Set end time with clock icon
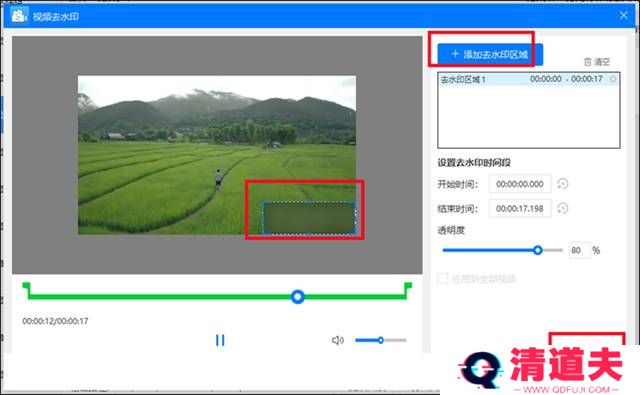This screenshot has width=640, height=395. 563,209
